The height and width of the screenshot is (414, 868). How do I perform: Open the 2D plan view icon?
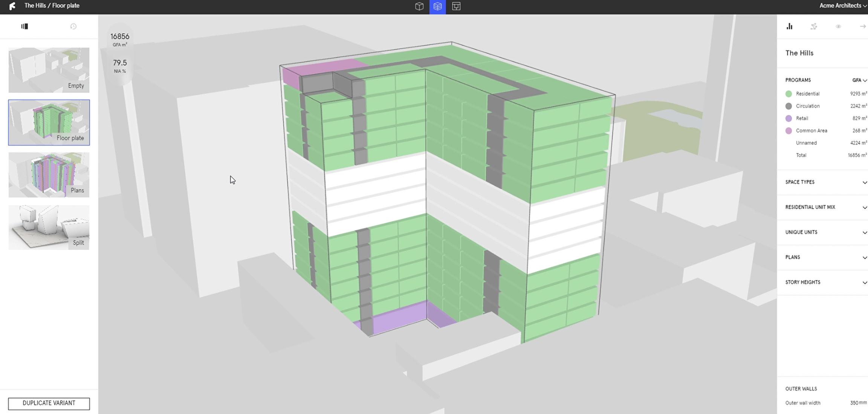pos(456,6)
